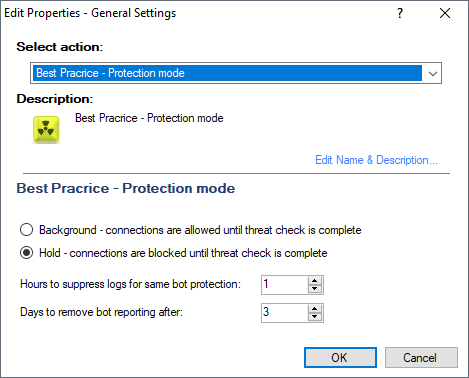Open Edit Name & Description link
This screenshot has width=469, height=378.
coord(376,160)
